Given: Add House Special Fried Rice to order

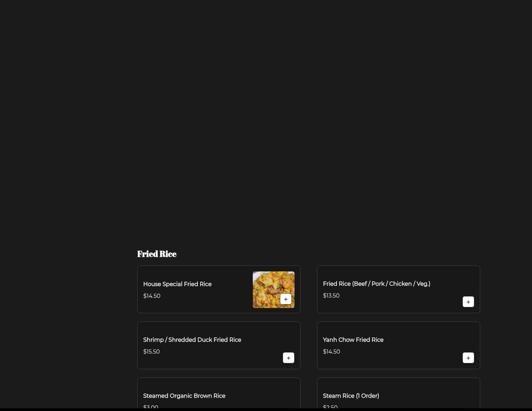Looking at the screenshot, I should click(x=285, y=299).
